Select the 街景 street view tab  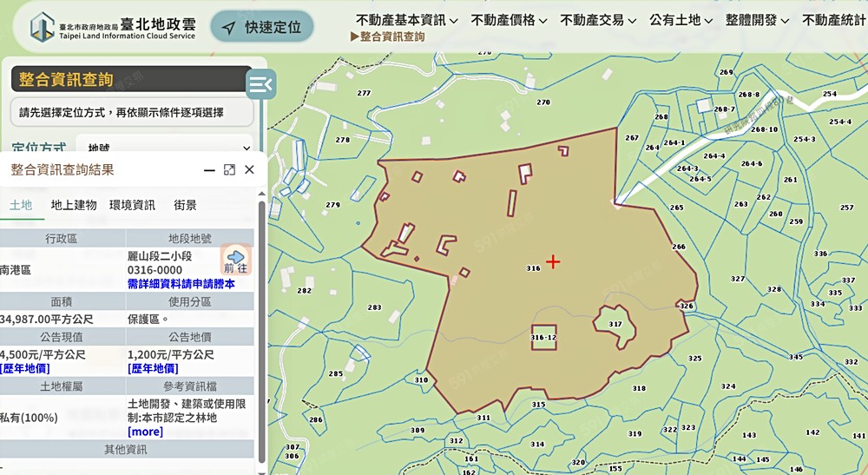click(185, 205)
